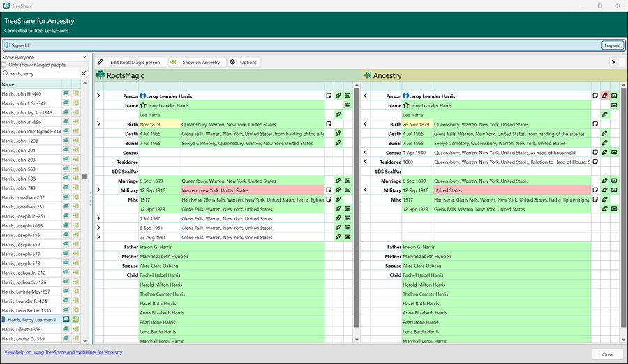Viewport: 628px width, 364px height.
Task: Click source icon on RootsMagic Burial row
Action: (x=338, y=143)
